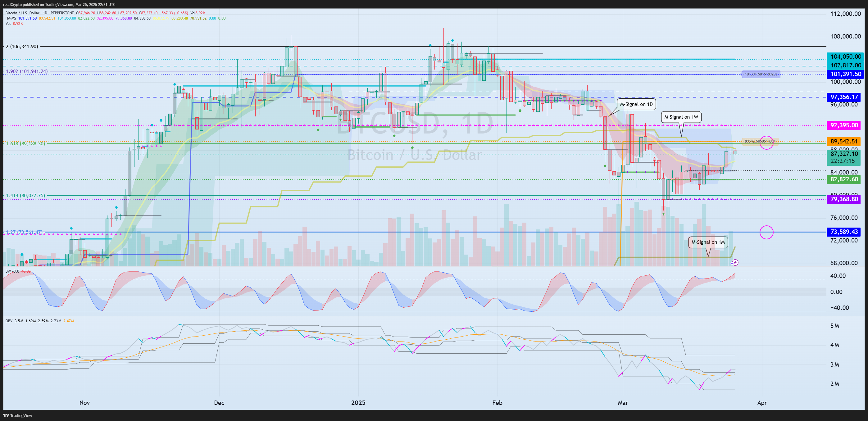Click the TradingView logo at bottom left
868x421 pixels.
(x=17, y=415)
